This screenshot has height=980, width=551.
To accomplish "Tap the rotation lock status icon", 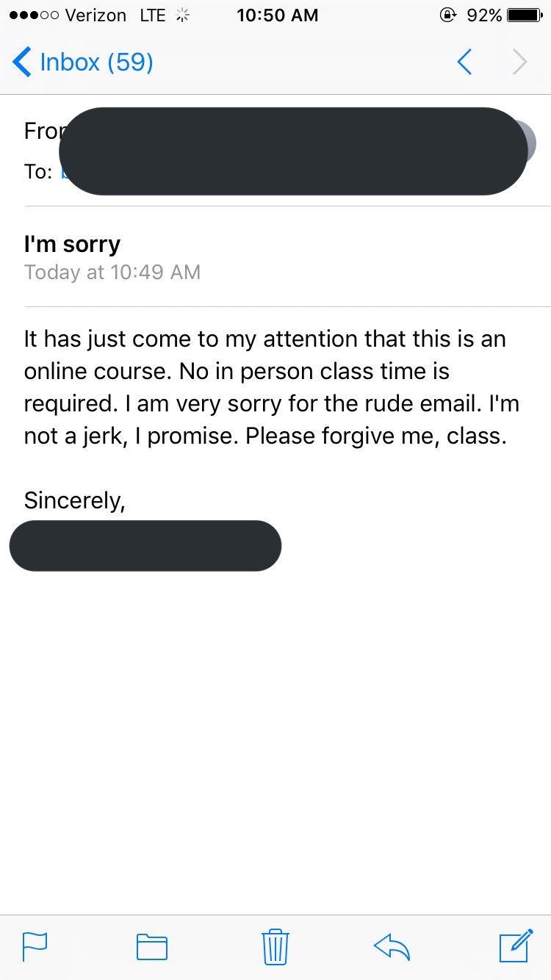I will pyautogui.click(x=447, y=15).
